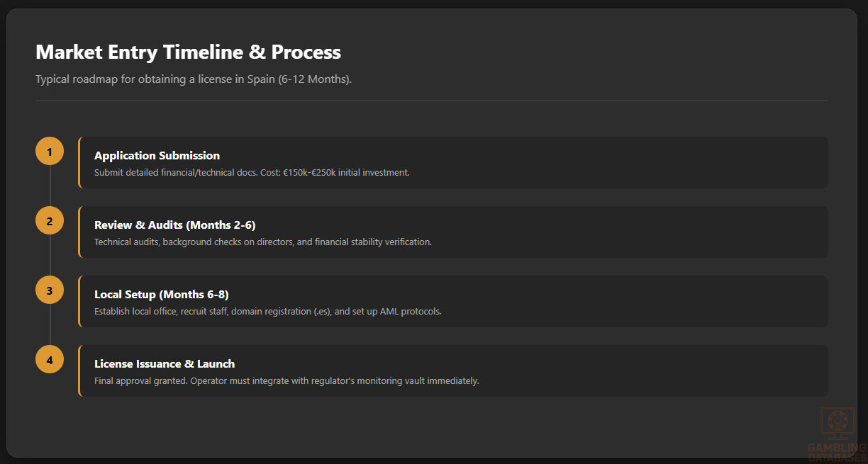
Task: Click the step 1 orange circle marker
Action: tap(50, 152)
